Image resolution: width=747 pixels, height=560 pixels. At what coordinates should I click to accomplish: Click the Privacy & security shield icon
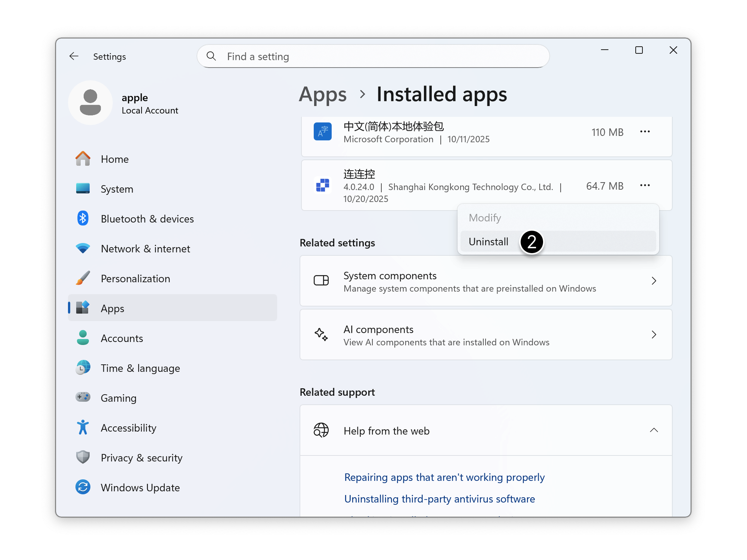pyautogui.click(x=83, y=457)
